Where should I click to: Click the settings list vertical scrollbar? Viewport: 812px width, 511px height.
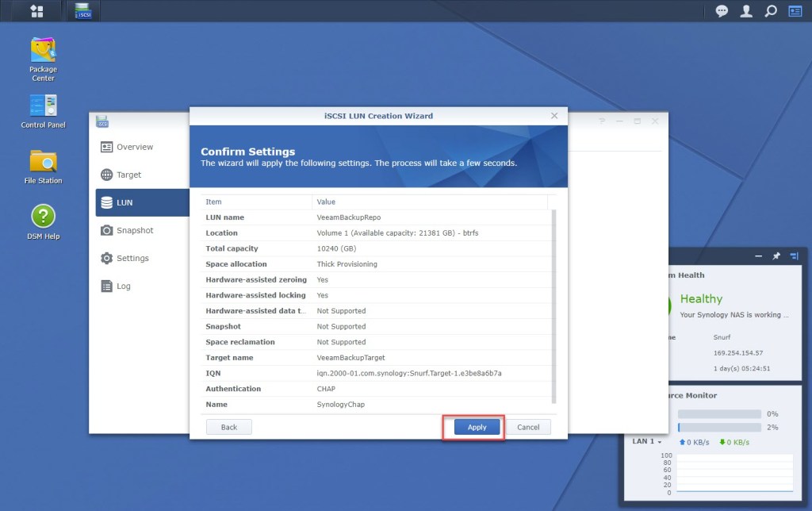pyautogui.click(x=553, y=306)
